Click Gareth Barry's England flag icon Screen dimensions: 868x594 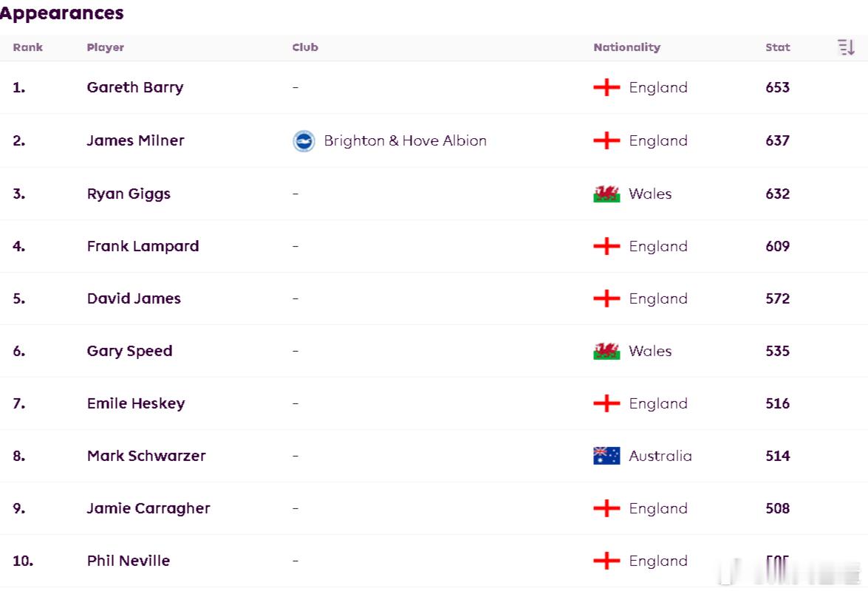coord(606,87)
